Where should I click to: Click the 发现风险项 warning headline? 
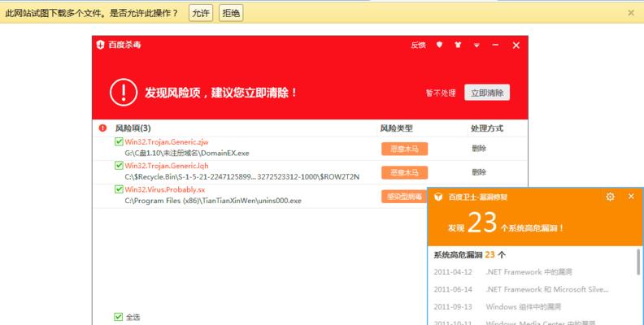pyautogui.click(x=220, y=93)
